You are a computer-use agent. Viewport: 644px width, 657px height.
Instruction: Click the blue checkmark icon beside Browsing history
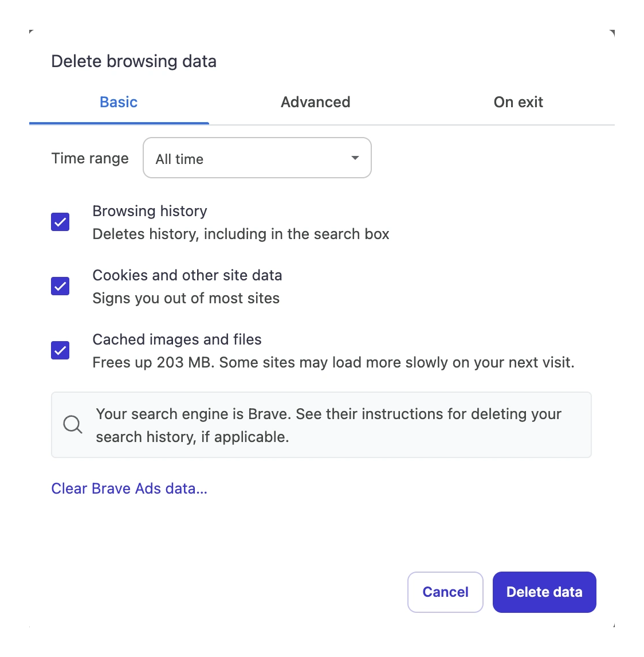click(60, 222)
